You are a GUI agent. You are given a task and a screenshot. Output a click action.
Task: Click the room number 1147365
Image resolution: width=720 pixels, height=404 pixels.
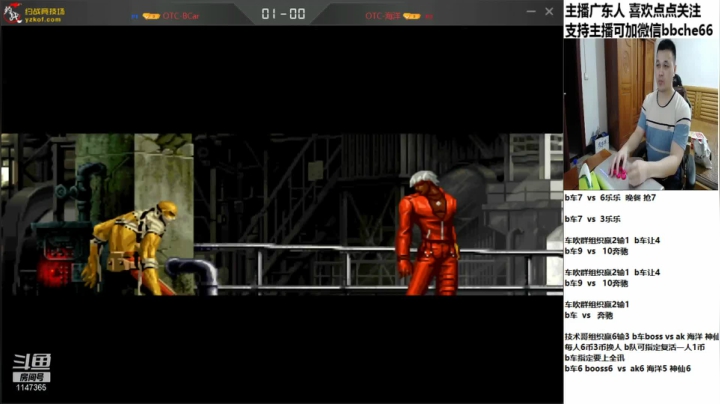(31, 387)
